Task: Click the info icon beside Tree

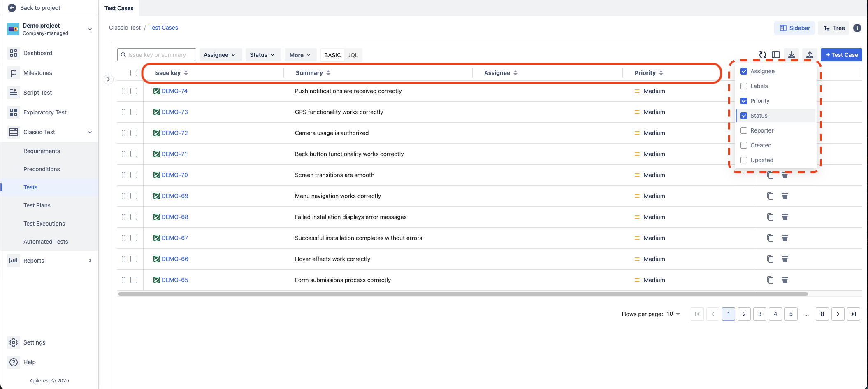Action: [x=857, y=28]
